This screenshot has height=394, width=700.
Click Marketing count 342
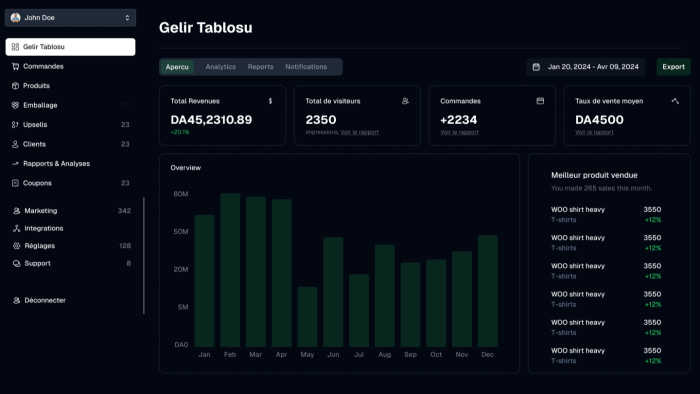tap(124, 211)
